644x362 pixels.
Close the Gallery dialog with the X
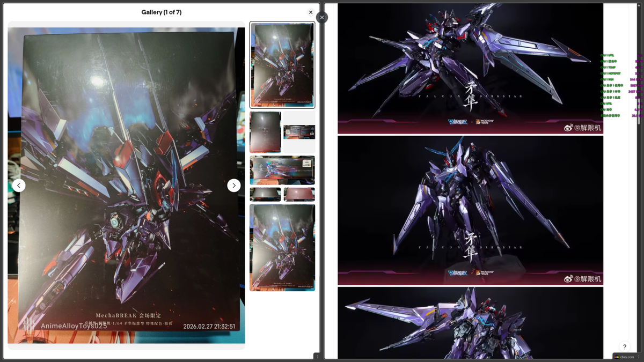(x=310, y=12)
